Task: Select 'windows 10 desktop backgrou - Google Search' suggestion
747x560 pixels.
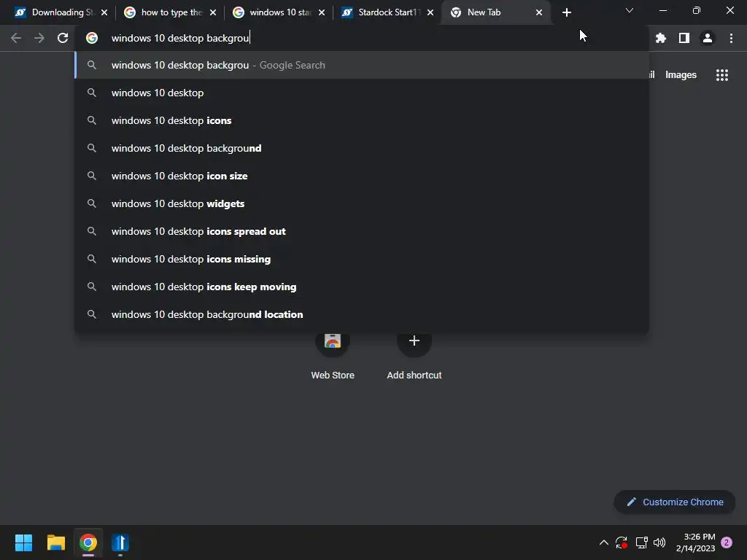Action: (x=362, y=65)
